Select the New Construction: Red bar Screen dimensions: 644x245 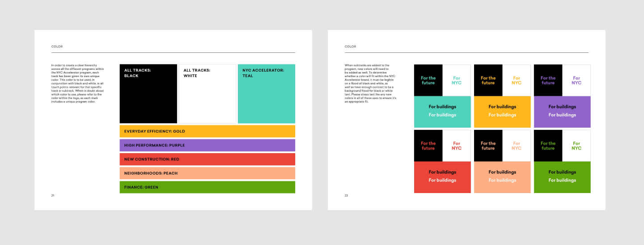(207, 159)
